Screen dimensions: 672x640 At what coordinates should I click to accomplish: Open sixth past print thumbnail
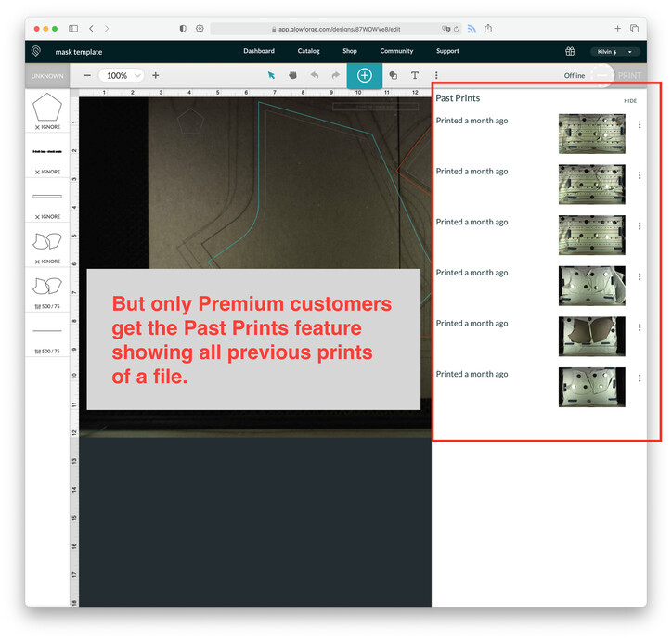tap(592, 387)
